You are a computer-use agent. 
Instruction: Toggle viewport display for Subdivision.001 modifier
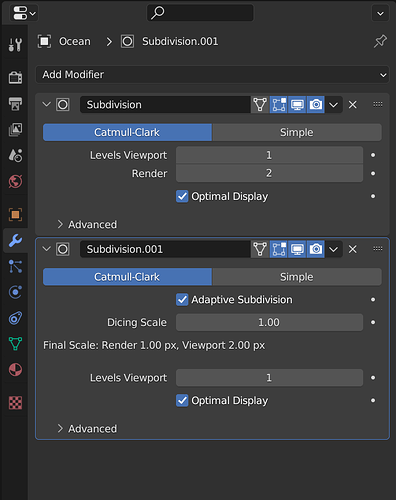pyautogui.click(x=297, y=249)
